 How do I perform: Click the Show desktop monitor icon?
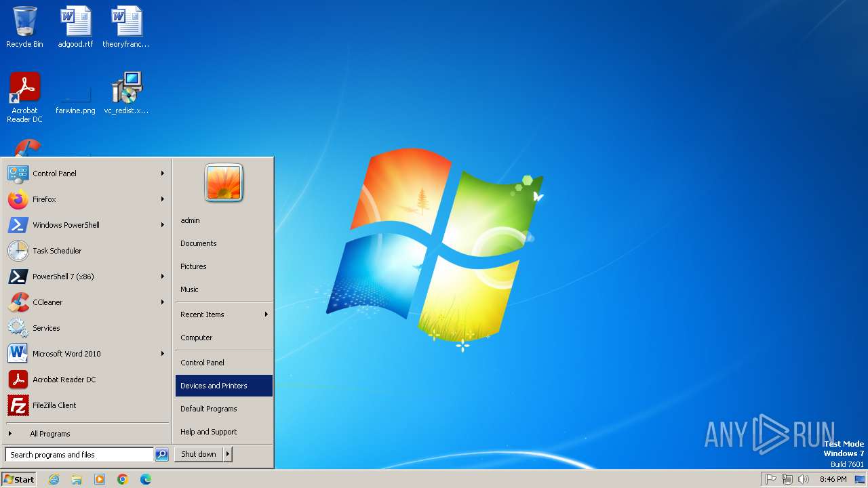tap(859, 479)
